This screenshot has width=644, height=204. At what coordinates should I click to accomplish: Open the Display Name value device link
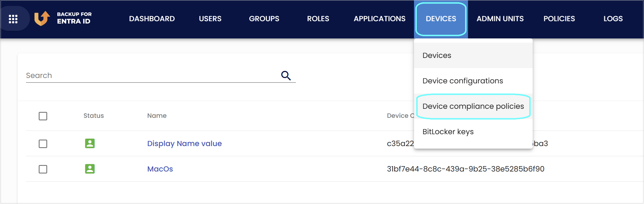185,144
